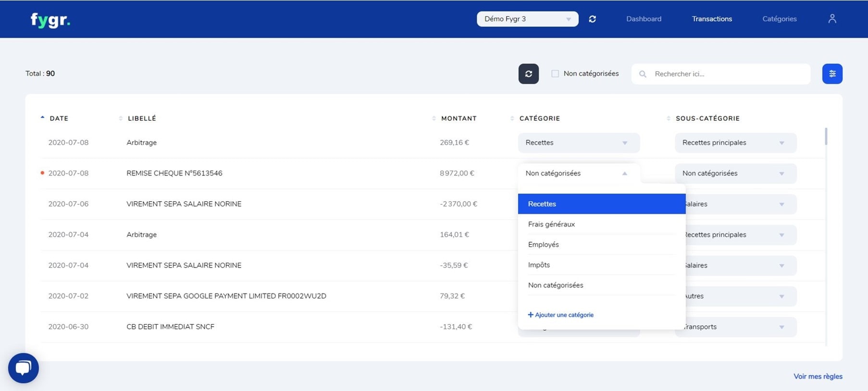This screenshot has height=391, width=868.
Task: Open the user profile icon
Action: 832,19
